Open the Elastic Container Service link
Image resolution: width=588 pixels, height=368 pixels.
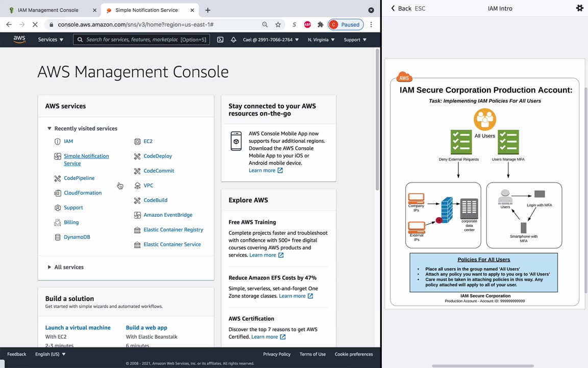pyautogui.click(x=172, y=244)
